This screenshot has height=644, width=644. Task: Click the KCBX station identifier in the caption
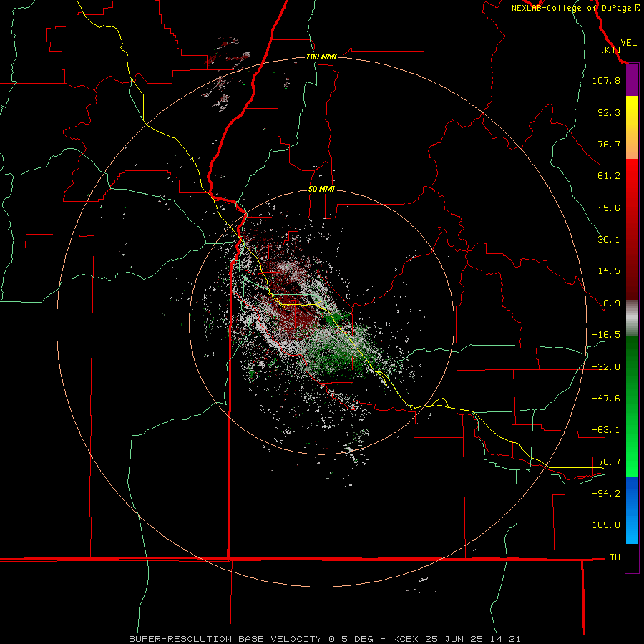tap(405, 639)
